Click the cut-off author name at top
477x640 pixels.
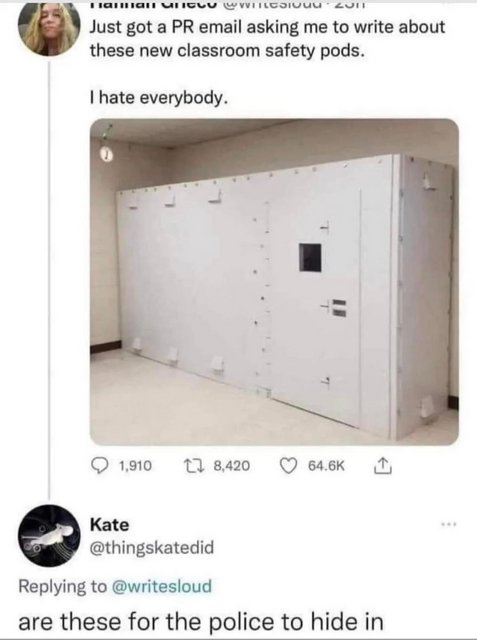click(226, 5)
